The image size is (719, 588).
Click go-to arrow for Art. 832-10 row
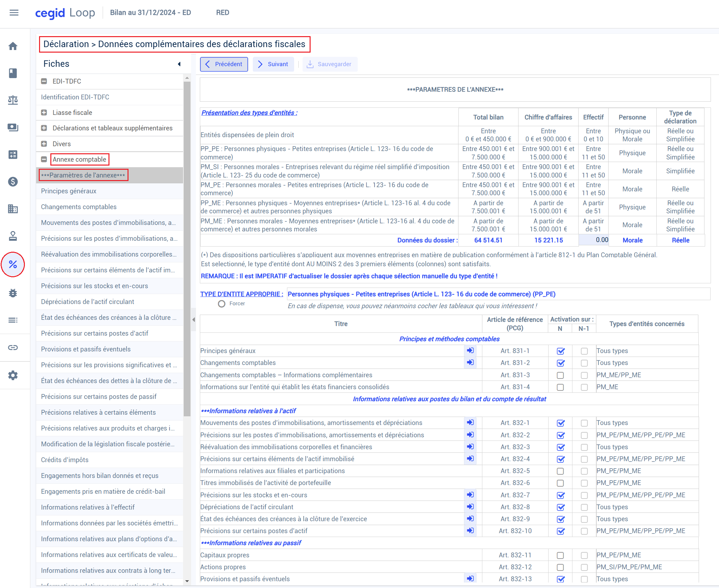pos(470,531)
